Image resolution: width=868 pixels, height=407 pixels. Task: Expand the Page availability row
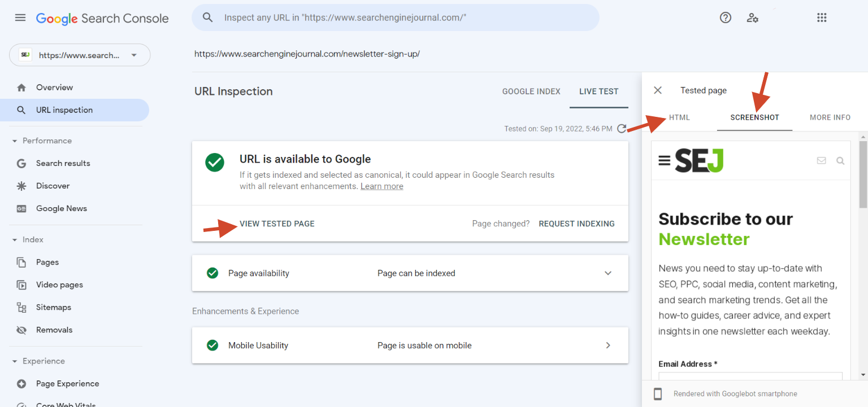click(x=608, y=273)
